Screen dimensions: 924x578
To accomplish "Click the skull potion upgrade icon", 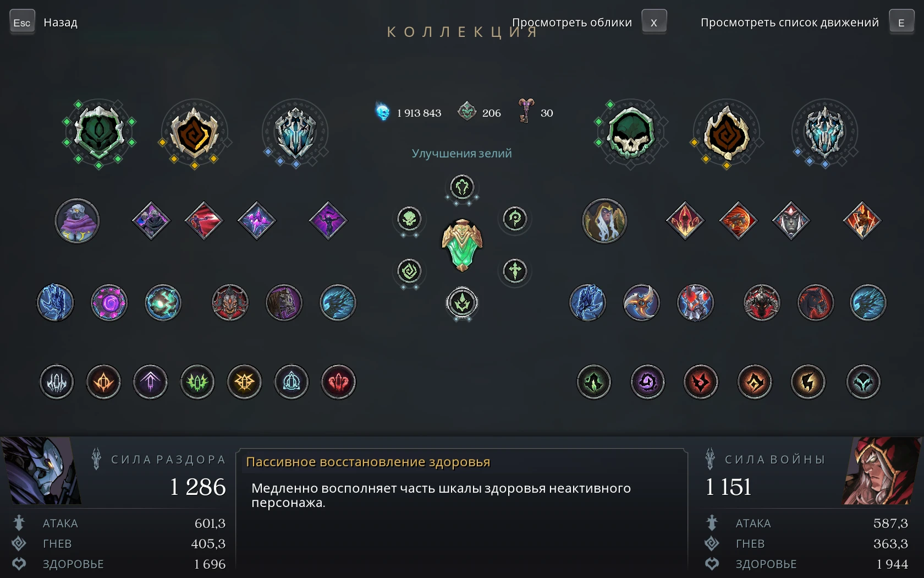I will (409, 219).
